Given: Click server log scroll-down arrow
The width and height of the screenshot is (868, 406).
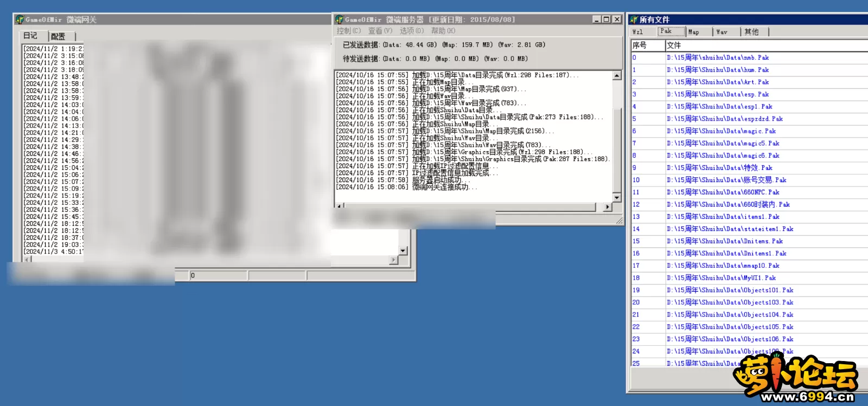Looking at the screenshot, I should [617, 197].
